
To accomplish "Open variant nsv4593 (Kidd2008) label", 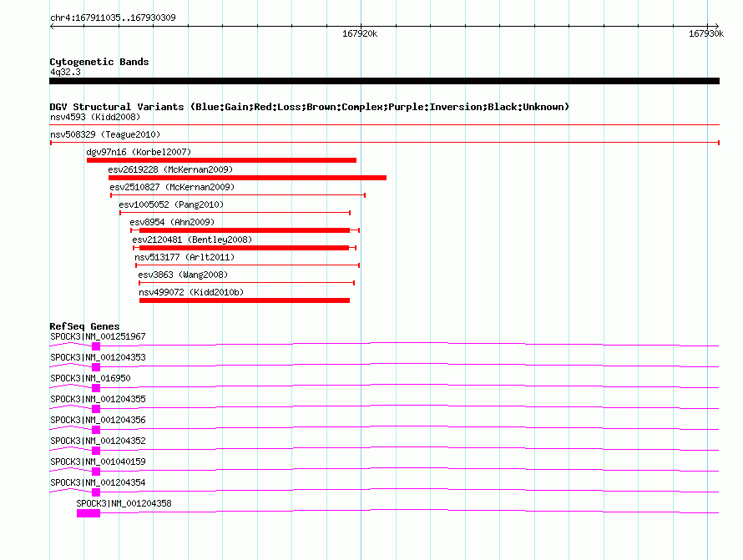I will click(x=95, y=117).
